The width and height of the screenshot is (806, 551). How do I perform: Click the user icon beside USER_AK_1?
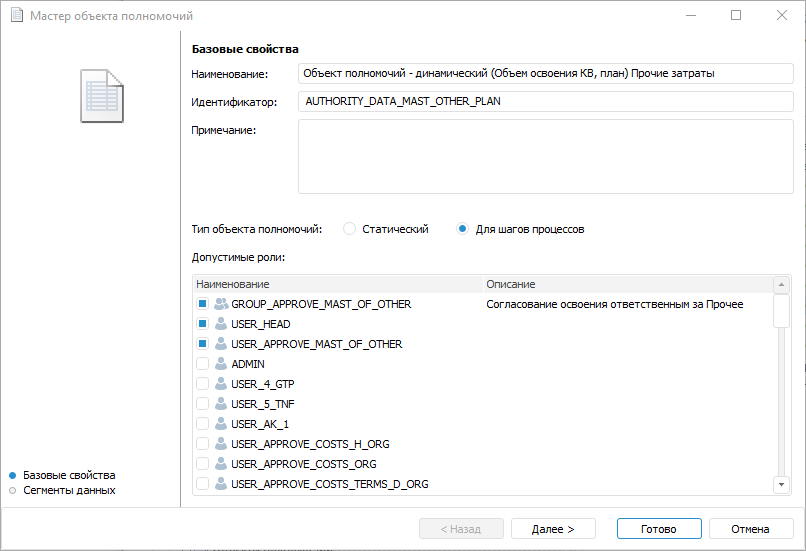pyautogui.click(x=221, y=424)
